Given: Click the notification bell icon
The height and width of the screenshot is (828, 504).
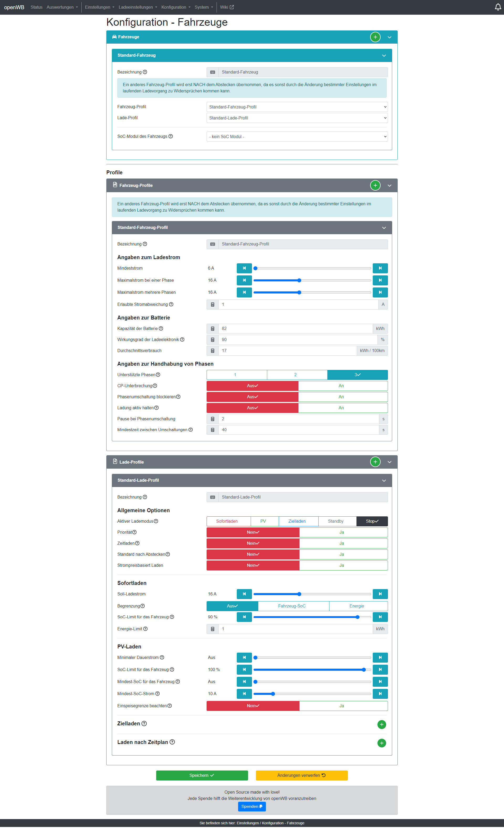Looking at the screenshot, I should pyautogui.click(x=498, y=7).
